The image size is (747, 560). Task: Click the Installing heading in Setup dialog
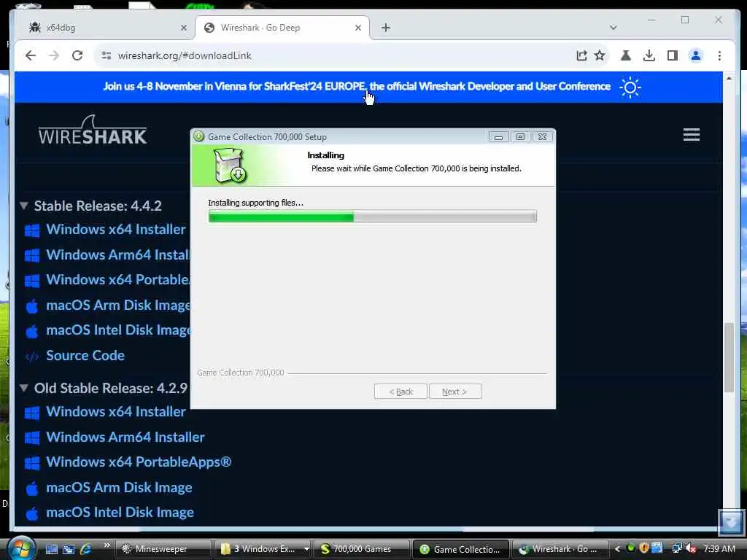pos(326,155)
